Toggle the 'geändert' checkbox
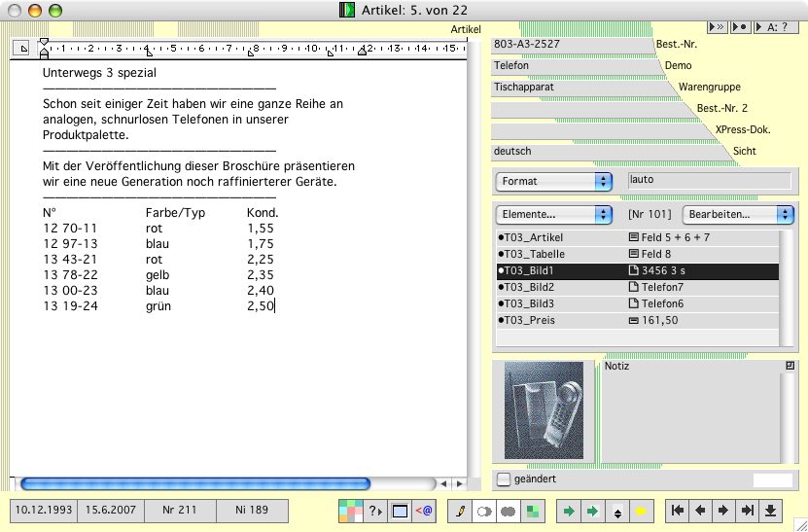Screen dimensions: 808x532 point(503,479)
